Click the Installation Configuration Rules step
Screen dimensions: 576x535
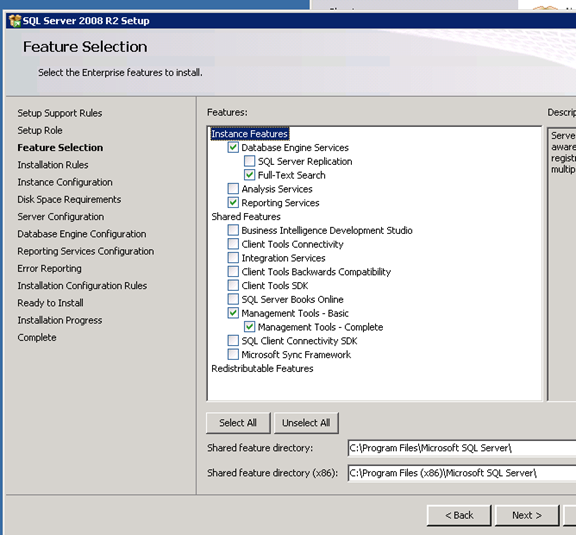[82, 286]
